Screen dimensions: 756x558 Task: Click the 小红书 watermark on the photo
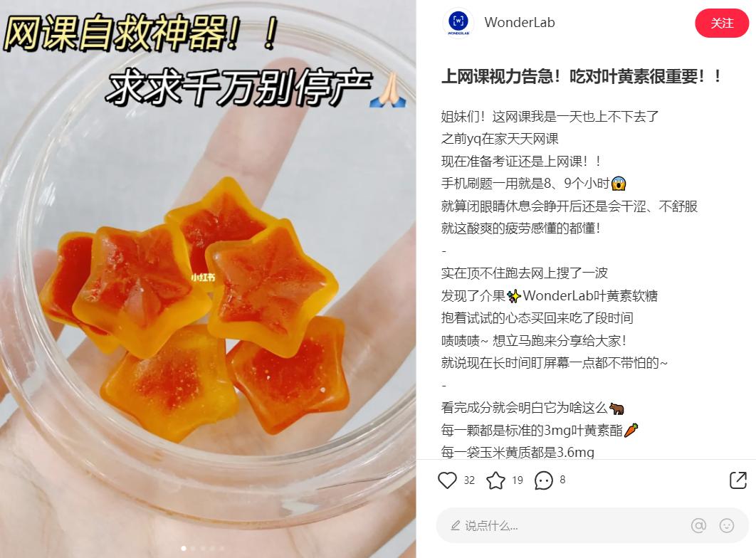point(202,278)
